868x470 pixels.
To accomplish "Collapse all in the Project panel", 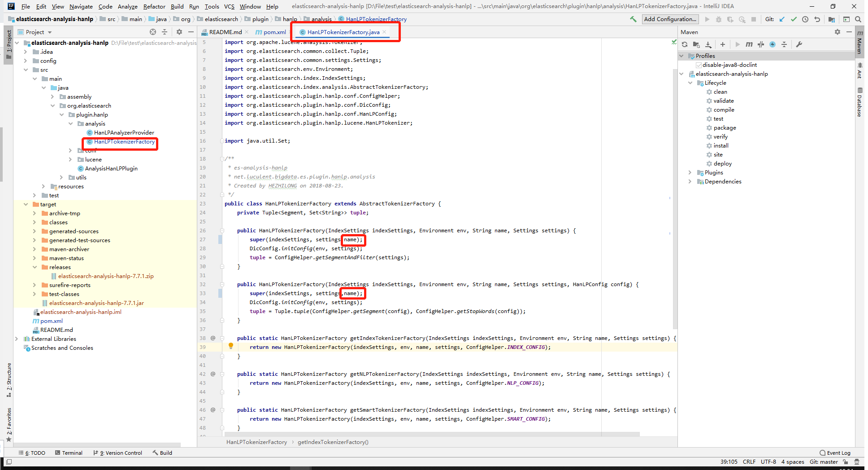I will tap(165, 32).
